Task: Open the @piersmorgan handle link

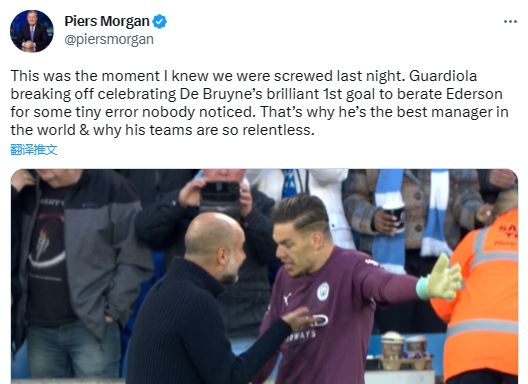Action: click(109, 40)
